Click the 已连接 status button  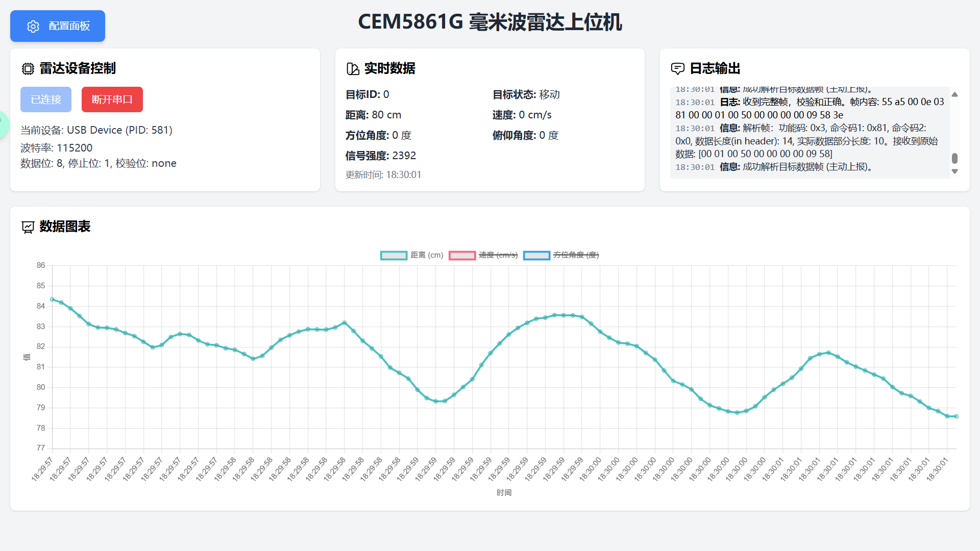[46, 99]
